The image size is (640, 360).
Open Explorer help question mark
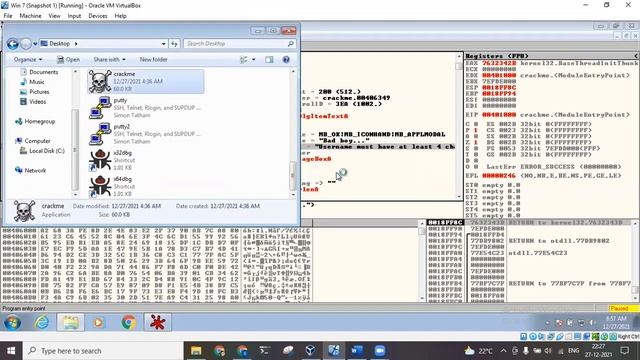286,60
